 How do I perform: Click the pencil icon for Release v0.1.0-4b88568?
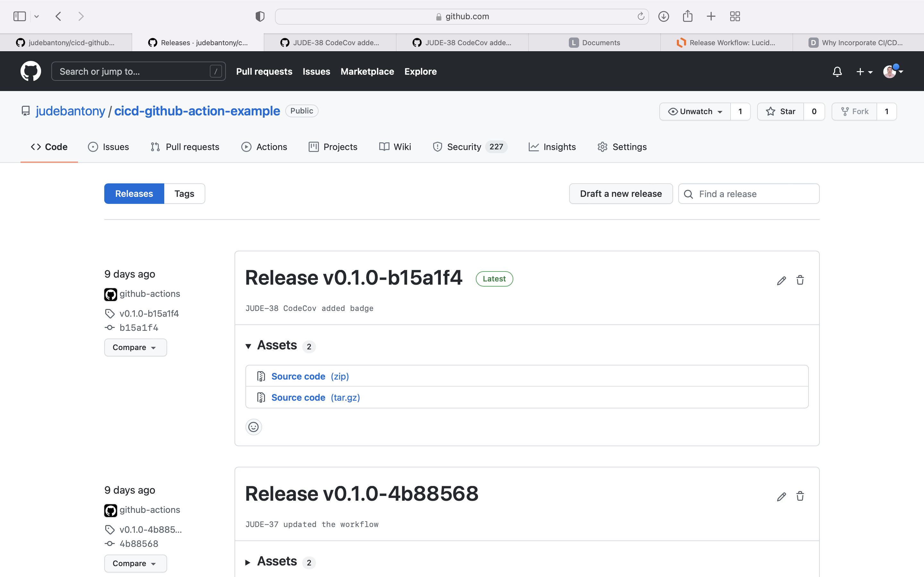pos(781,497)
